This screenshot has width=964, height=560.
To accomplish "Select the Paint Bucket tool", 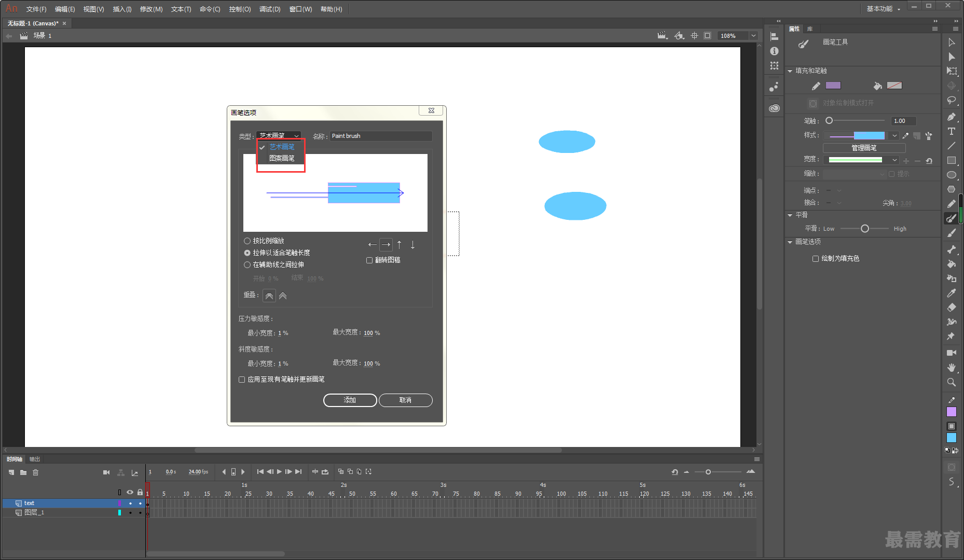I will tap(952, 264).
